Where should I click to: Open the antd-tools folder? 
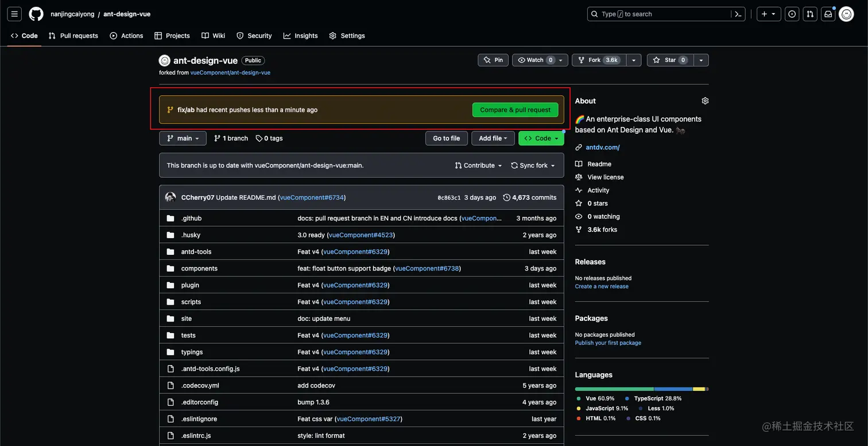click(x=196, y=251)
